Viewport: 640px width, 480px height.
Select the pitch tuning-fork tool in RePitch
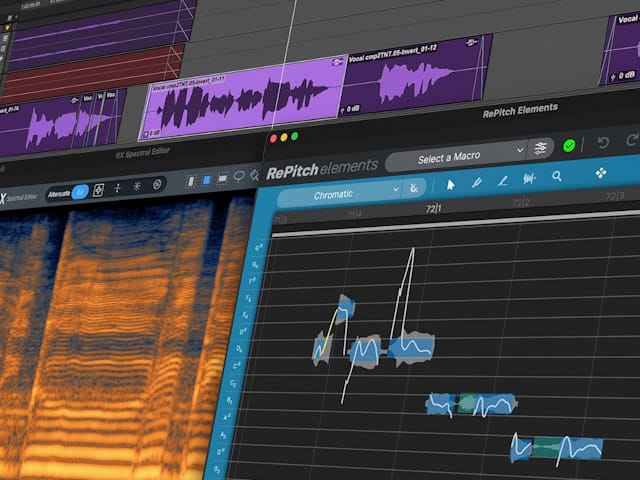click(477, 182)
